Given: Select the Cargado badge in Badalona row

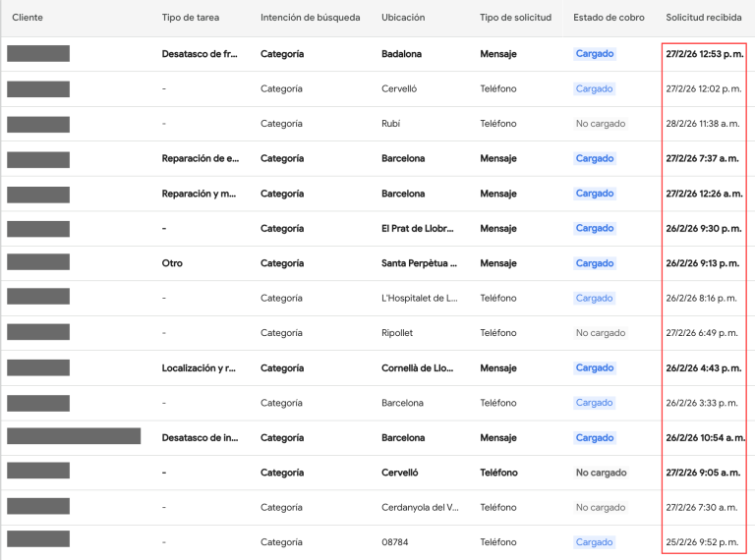Looking at the screenshot, I should (595, 54).
